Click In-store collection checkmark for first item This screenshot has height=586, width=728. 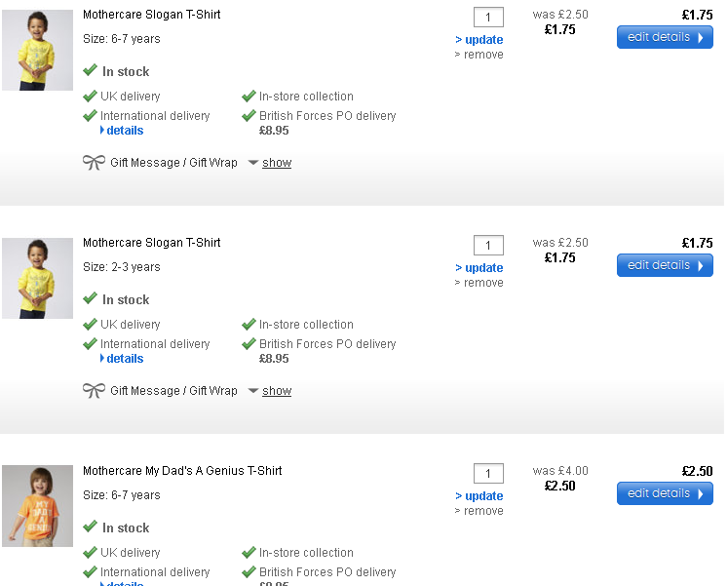[249, 97]
